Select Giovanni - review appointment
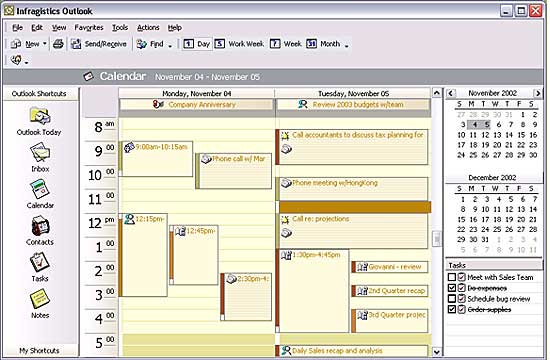 [x=390, y=267]
